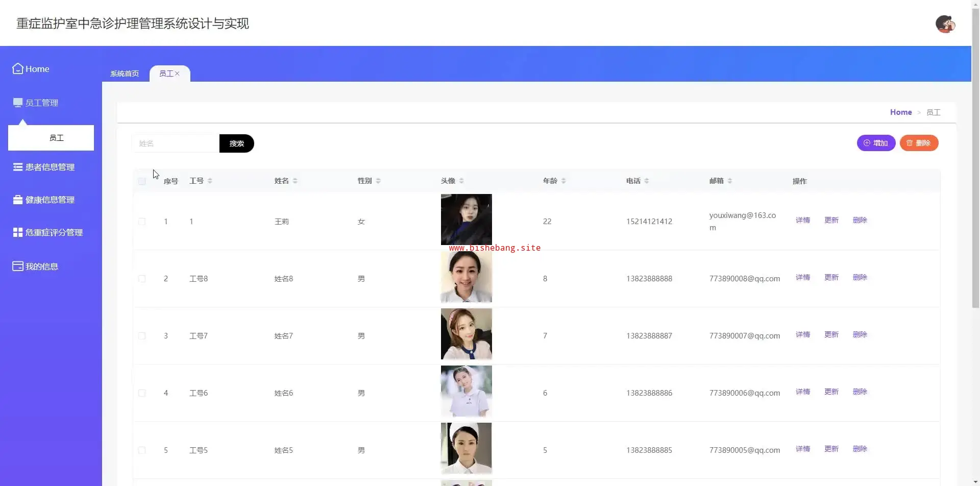The width and height of the screenshot is (980, 486).
Task: Click the 患者信息管理 list icon
Action: (x=18, y=167)
